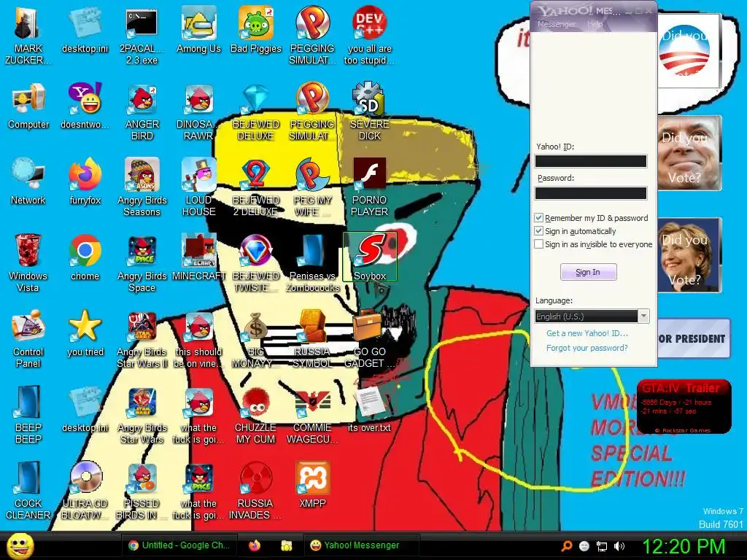Open the RUSSIA INVADES icon
Screen dimensions: 747x560
pyautogui.click(x=256, y=490)
